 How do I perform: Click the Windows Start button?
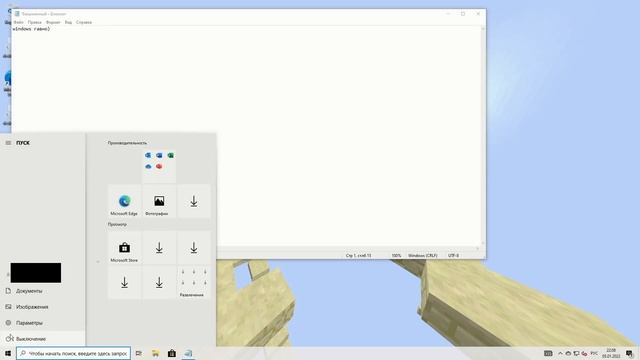[x=8, y=353]
